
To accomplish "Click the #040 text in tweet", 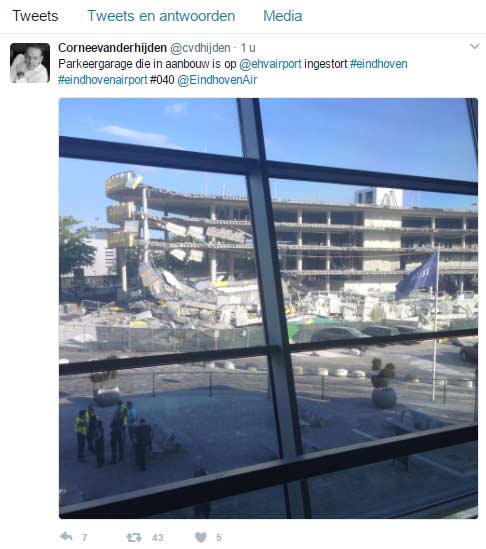I will pos(162,80).
